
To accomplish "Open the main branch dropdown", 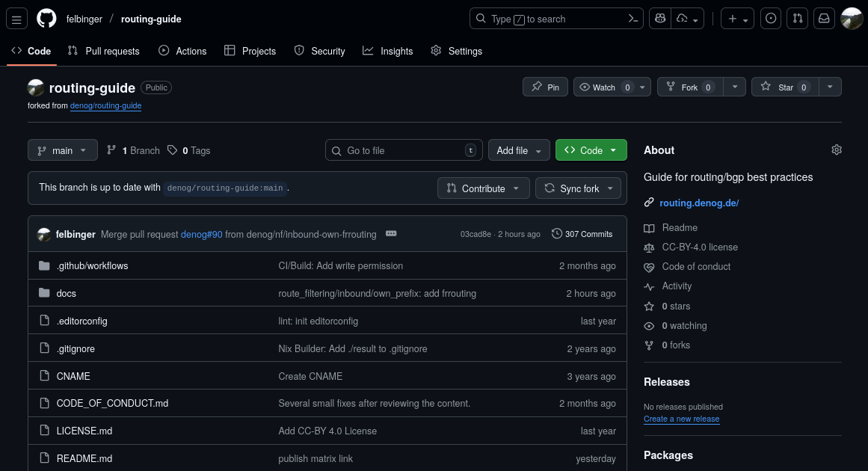I will click(x=63, y=150).
